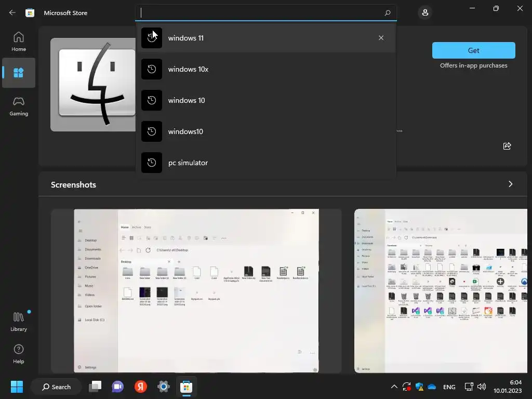Click the sync status tray icon
This screenshot has height=399, width=532.
click(406, 387)
